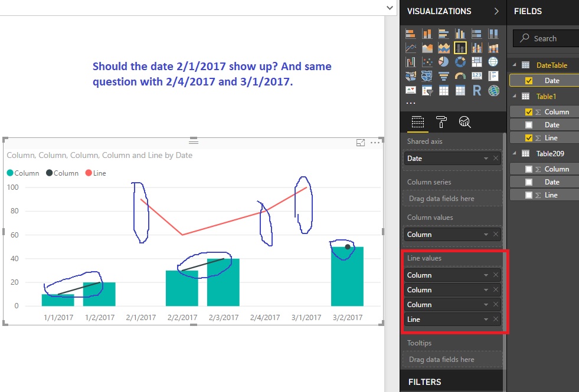Select the Stacked bar chart visual
The height and width of the screenshot is (392, 579).
pos(411,34)
